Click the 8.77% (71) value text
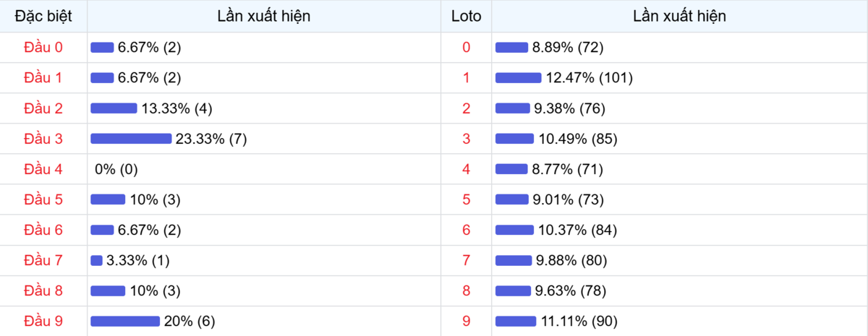This screenshot has height=336, width=868. [x=568, y=169]
